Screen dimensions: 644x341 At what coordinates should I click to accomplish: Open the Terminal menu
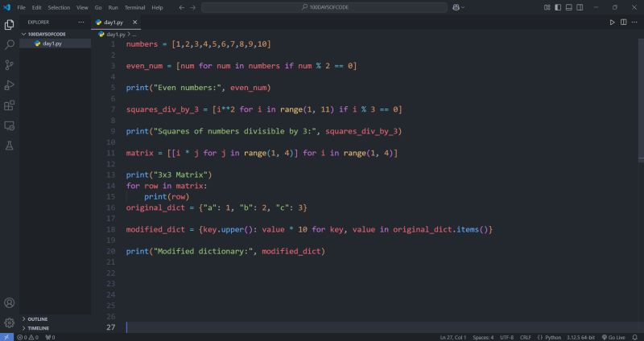click(x=134, y=7)
